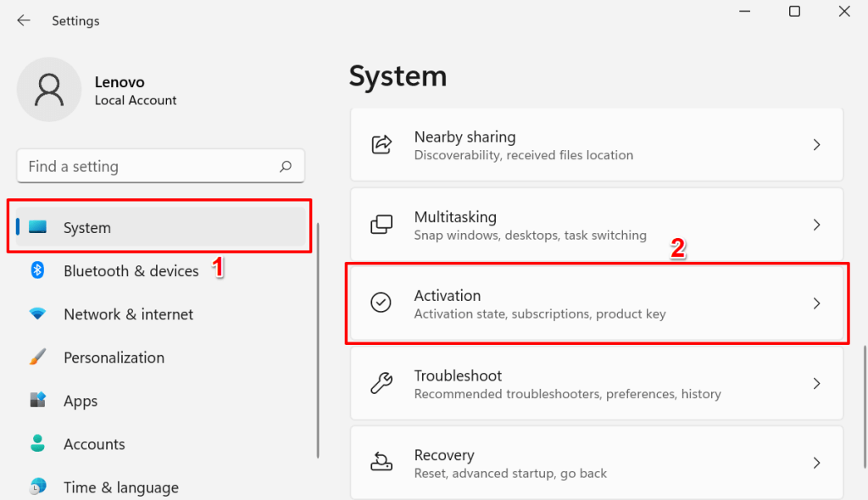Click the Personalization paintbrush icon
868x500 pixels.
coord(37,358)
